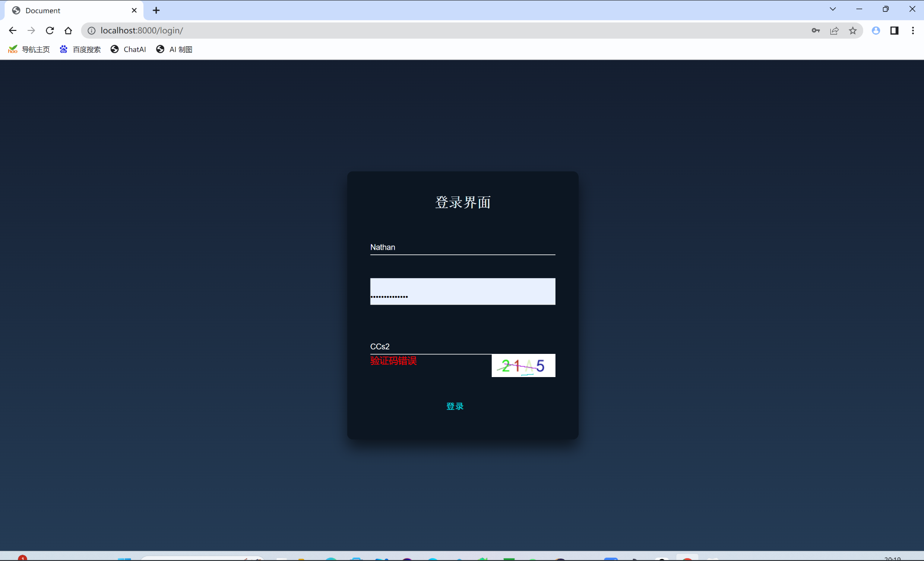Select the Document tab

(74, 10)
